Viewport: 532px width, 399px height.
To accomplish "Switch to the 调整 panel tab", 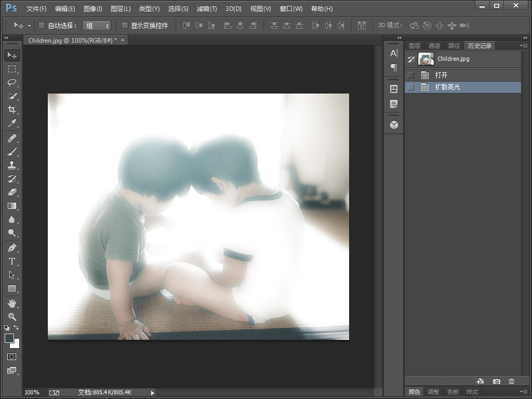I will point(433,392).
